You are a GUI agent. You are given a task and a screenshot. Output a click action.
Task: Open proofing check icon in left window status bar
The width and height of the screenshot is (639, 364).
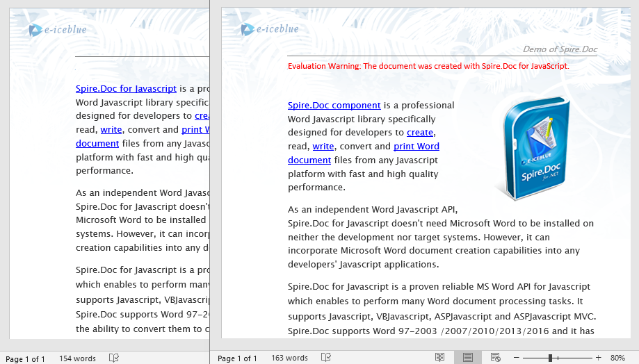click(x=114, y=358)
